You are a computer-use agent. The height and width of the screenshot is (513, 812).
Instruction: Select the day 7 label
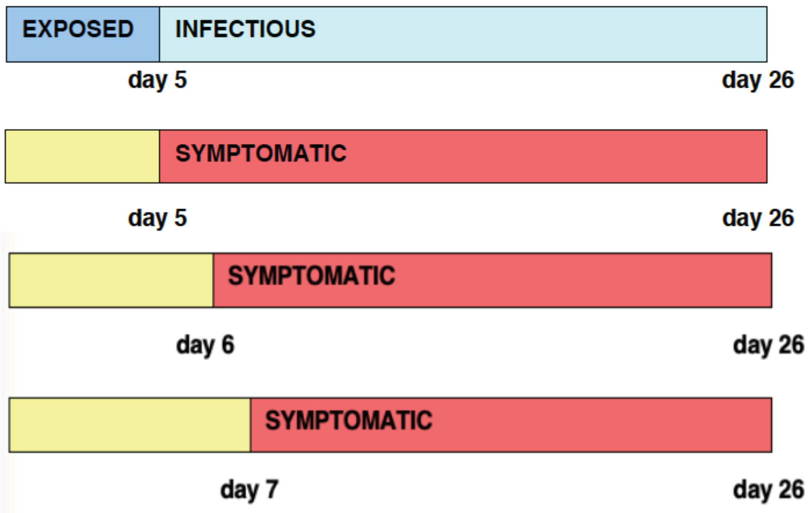click(x=249, y=490)
